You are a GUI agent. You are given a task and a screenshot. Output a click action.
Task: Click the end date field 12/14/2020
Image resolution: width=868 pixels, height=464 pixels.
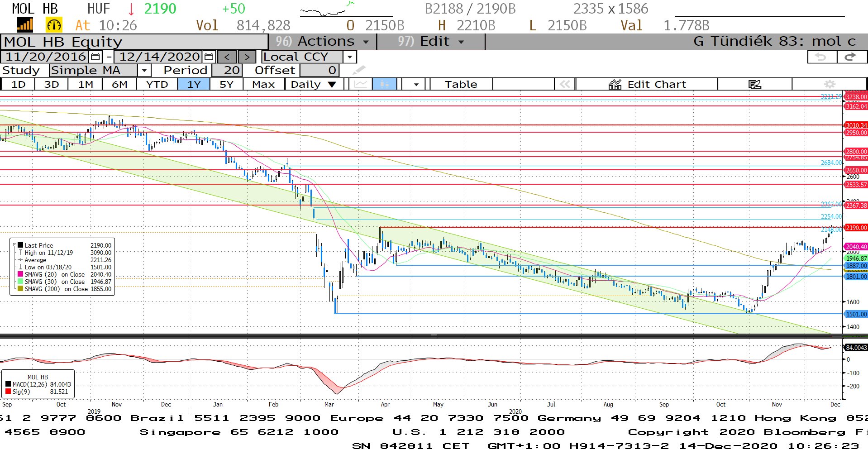click(x=159, y=57)
